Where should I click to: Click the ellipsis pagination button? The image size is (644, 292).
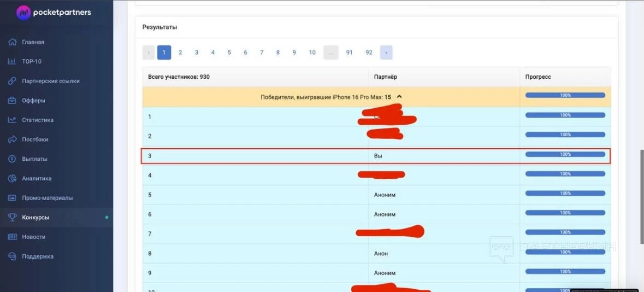(331, 52)
